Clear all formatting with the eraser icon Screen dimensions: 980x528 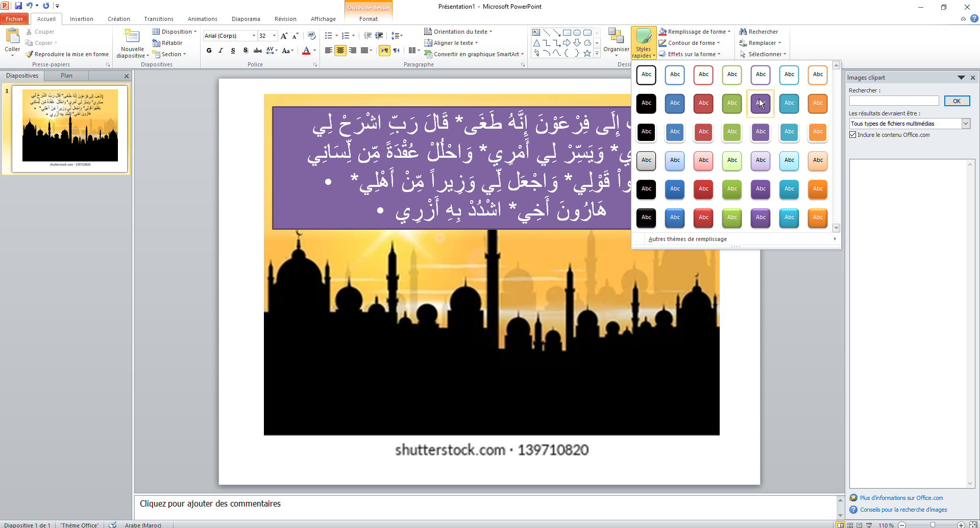[x=311, y=36]
